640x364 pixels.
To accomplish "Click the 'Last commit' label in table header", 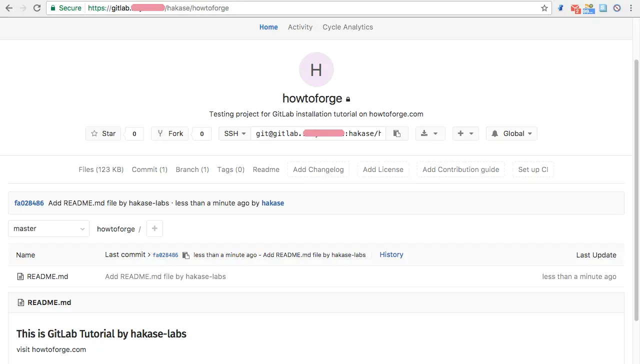I will [x=125, y=254].
